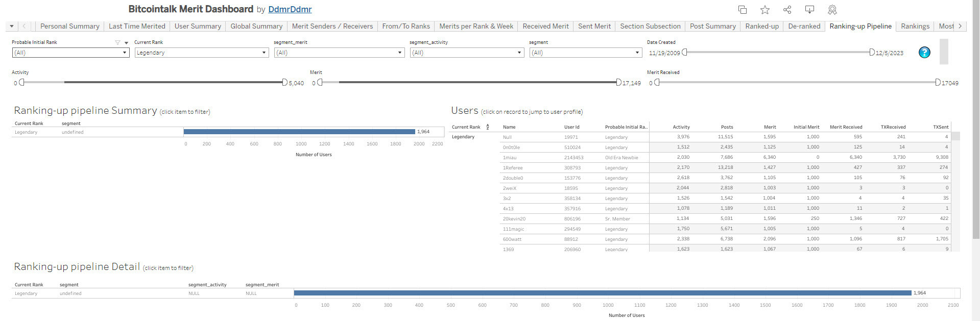
Task: Click the Sr. Member rank cell
Action: click(x=617, y=219)
